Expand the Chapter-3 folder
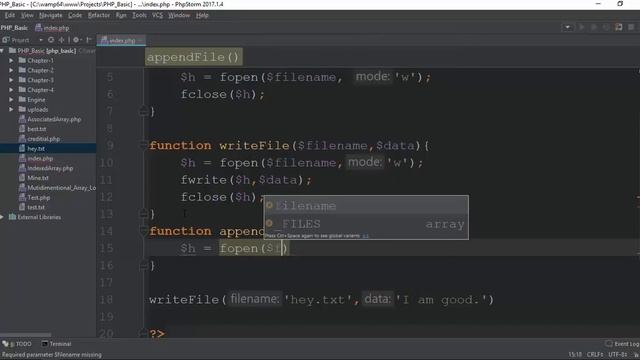 11,80
